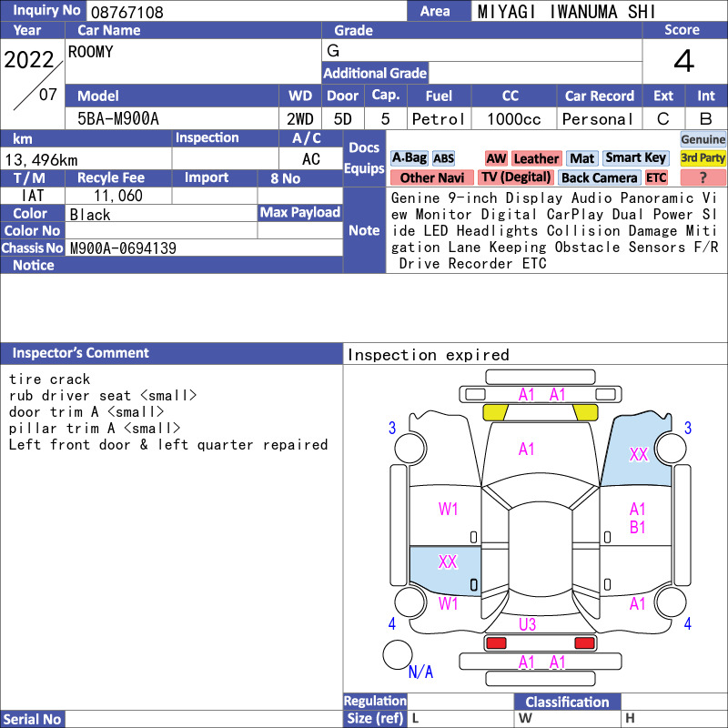Click the Genuine legend badge
Viewport: 728px width, 728px height.
(x=703, y=139)
